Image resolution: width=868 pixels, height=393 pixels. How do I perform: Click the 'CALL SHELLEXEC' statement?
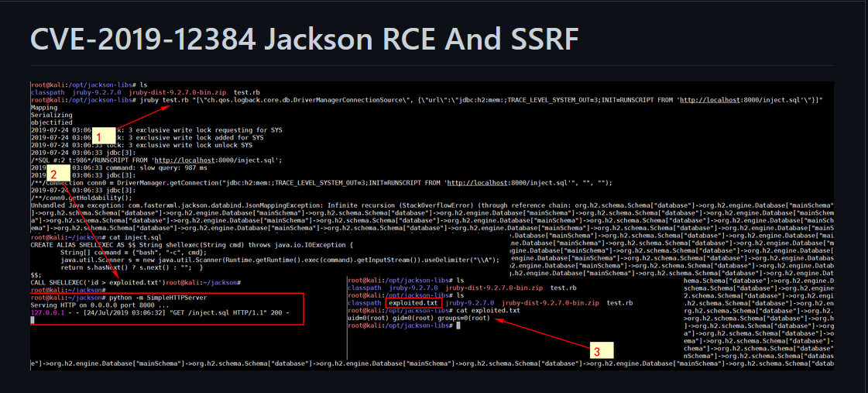tap(98, 282)
